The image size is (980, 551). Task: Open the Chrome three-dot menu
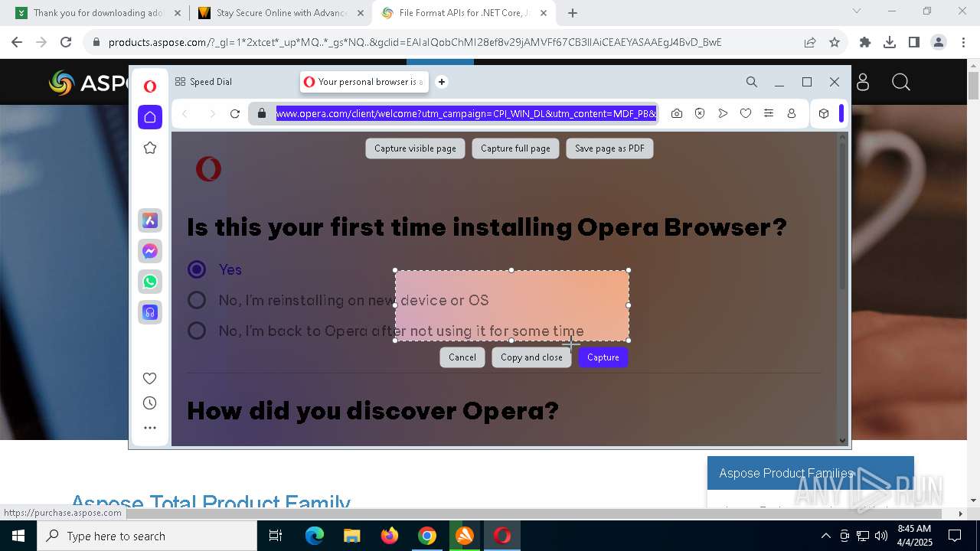click(x=963, y=42)
